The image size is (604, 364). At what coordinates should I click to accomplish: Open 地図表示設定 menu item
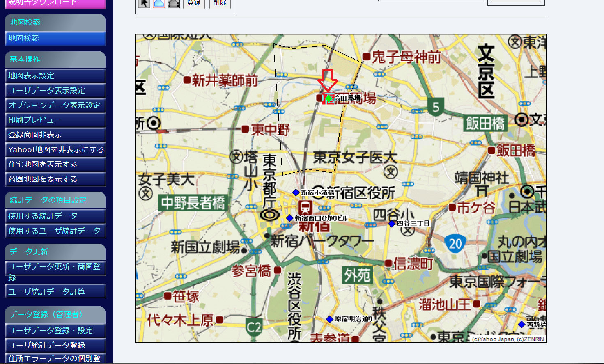point(55,76)
